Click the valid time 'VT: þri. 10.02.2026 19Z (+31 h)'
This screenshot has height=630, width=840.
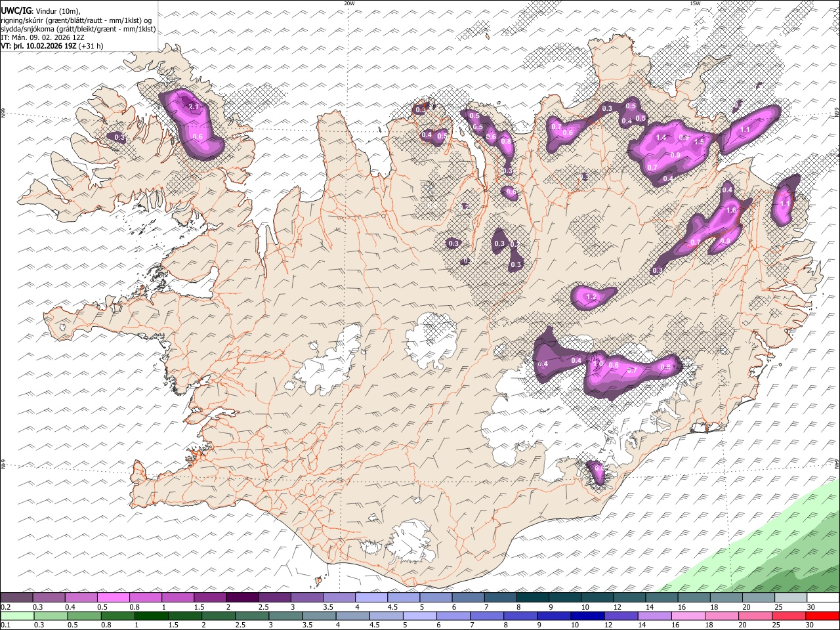click(52, 46)
